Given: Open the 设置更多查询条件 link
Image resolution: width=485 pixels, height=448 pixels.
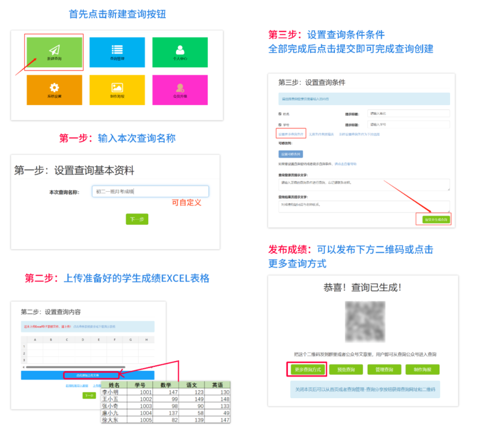Looking at the screenshot, I should [x=291, y=134].
